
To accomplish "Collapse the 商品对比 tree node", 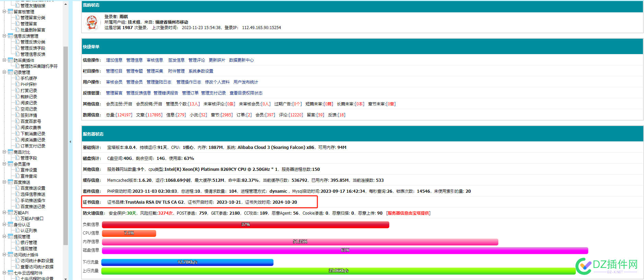I will pos(4,152).
